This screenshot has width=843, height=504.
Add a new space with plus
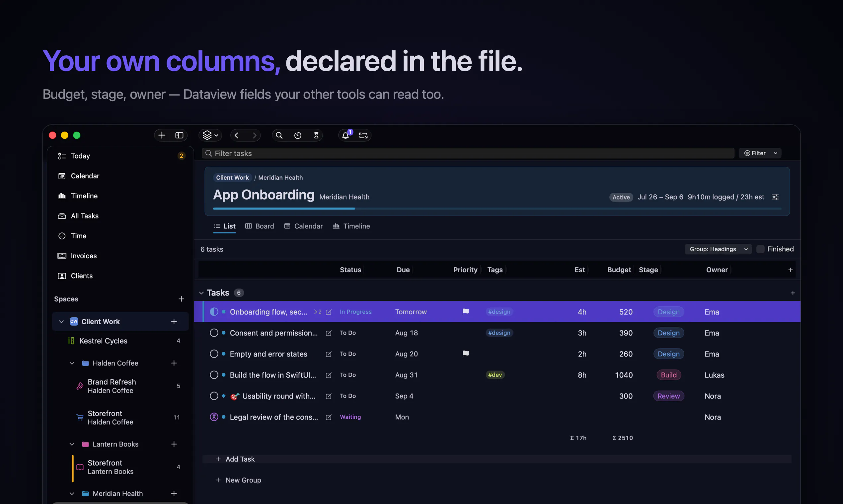(x=181, y=299)
